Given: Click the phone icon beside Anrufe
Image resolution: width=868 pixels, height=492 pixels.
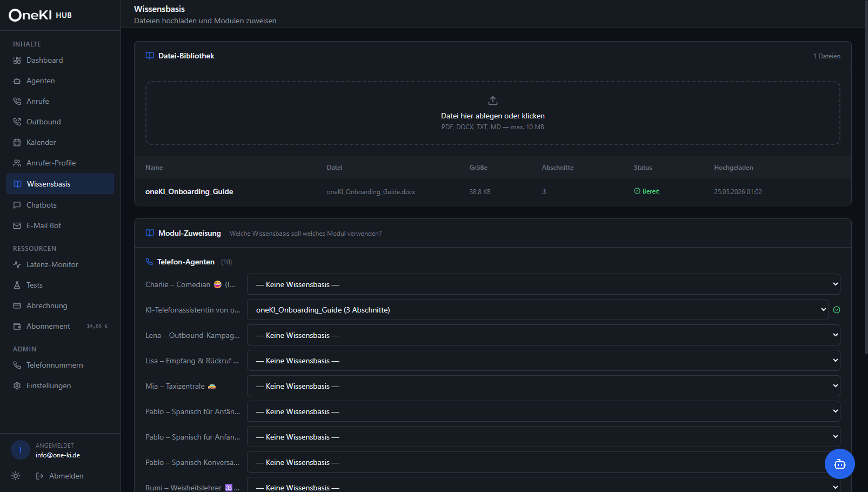Looking at the screenshot, I should coord(17,102).
